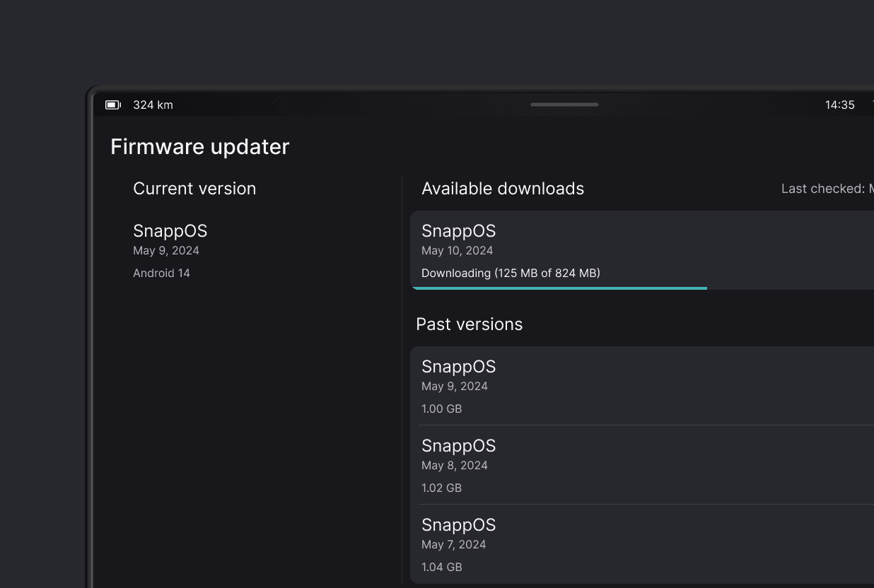Click the 1.02 GB size text

(x=441, y=488)
